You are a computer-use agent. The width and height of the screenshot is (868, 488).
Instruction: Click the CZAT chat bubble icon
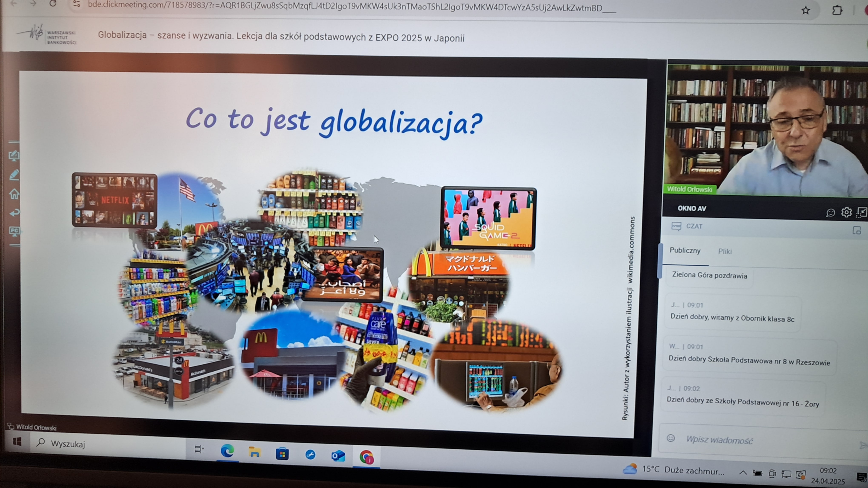tap(676, 226)
